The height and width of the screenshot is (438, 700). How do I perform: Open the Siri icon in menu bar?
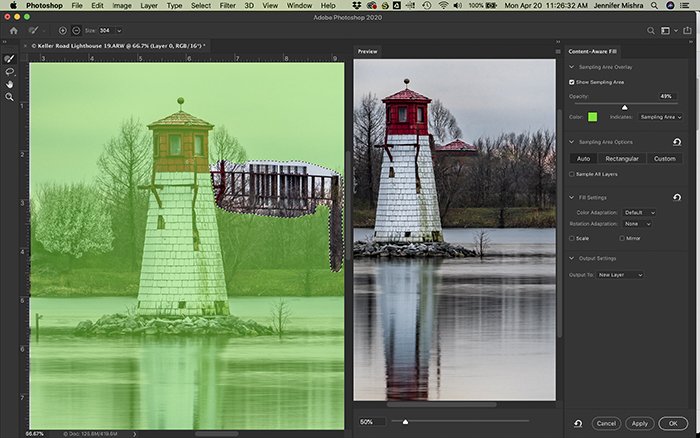pyautogui.click(x=670, y=5)
